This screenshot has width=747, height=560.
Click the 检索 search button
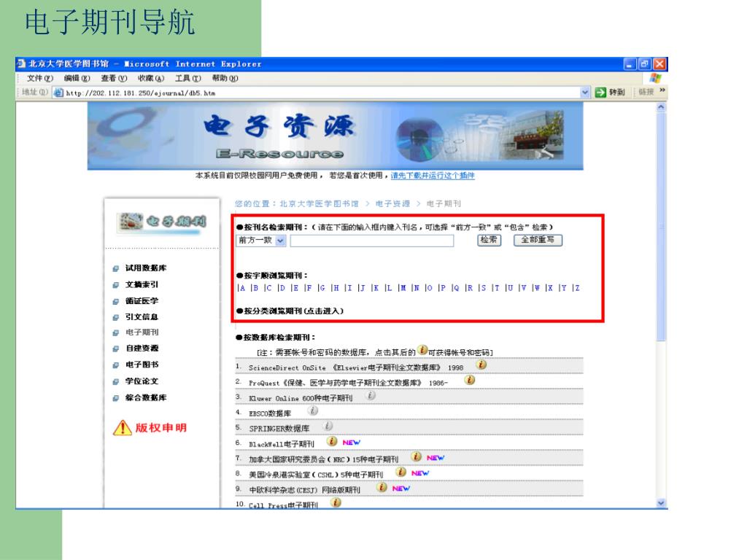click(x=489, y=240)
